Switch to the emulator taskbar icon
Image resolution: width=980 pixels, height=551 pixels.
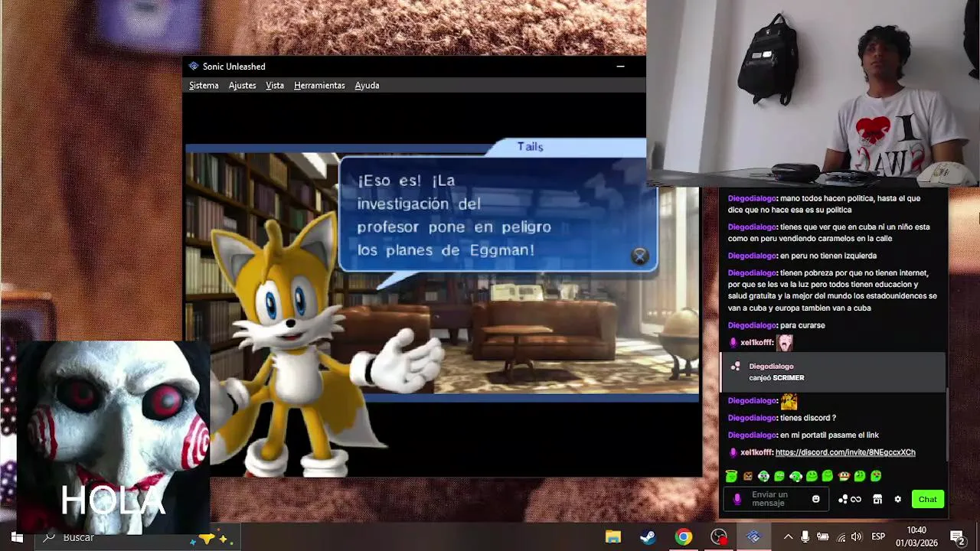coord(753,537)
